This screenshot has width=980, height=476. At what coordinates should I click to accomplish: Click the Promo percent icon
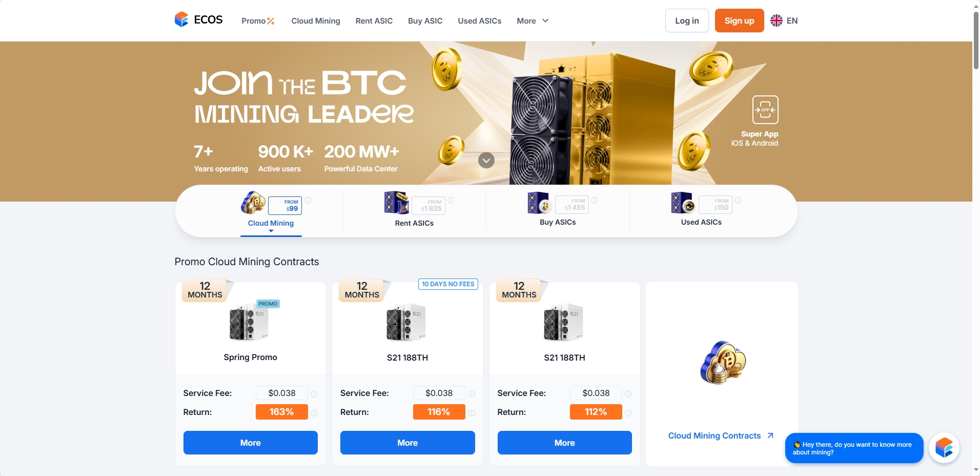coord(271,21)
